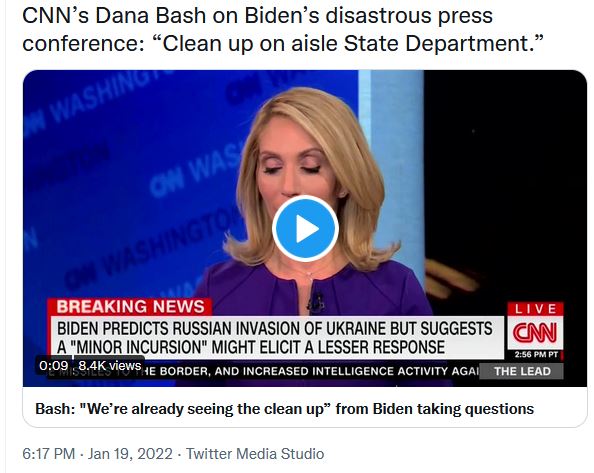Click the 0:09 video duration badge
594x473 pixels.
[53, 366]
